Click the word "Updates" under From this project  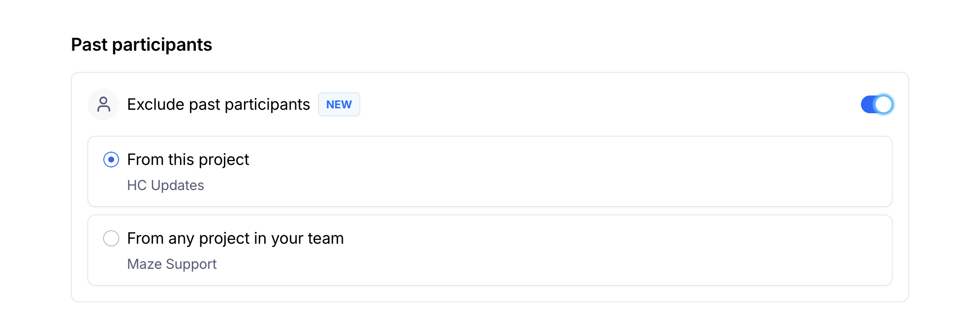pos(178,185)
